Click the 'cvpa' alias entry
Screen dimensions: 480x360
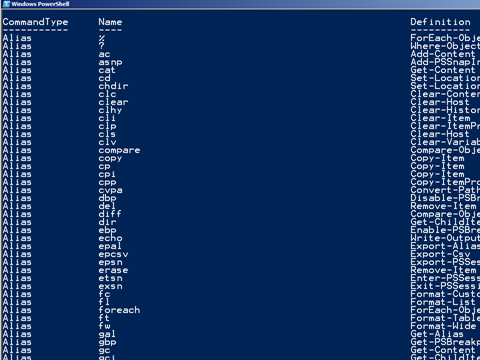click(x=110, y=190)
